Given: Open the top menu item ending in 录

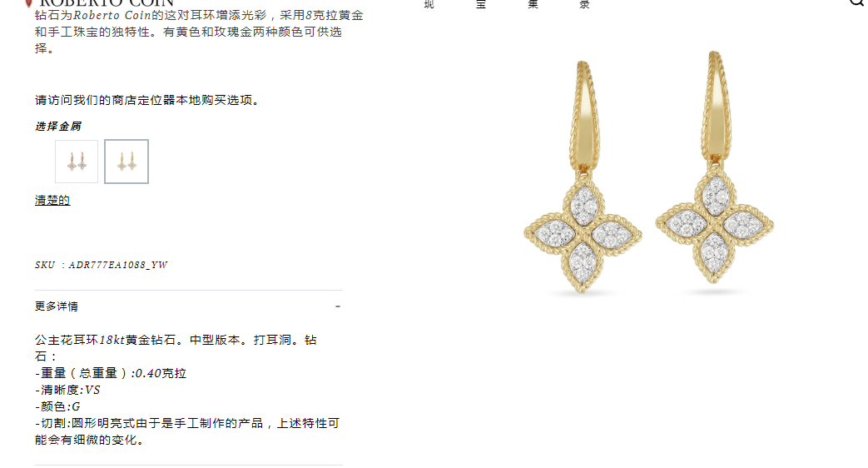Looking at the screenshot, I should [x=584, y=4].
